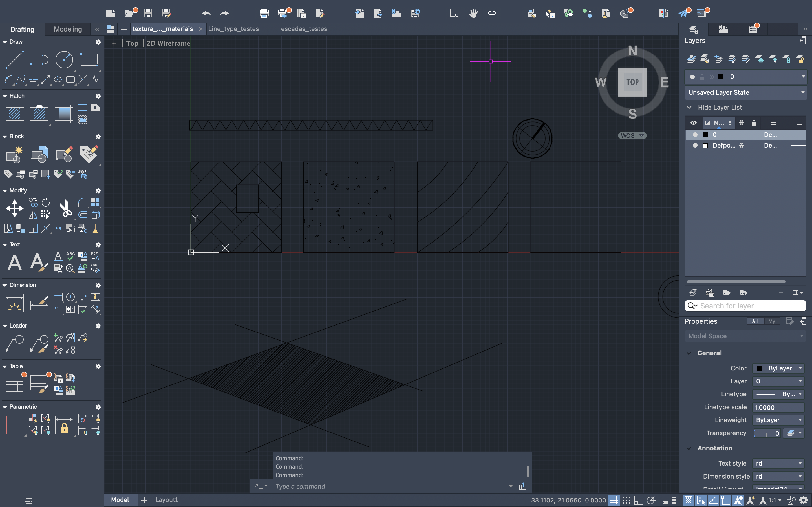Viewport: 812px width, 507px height.
Task: Collapse the Hide Layer List expander
Action: click(689, 107)
